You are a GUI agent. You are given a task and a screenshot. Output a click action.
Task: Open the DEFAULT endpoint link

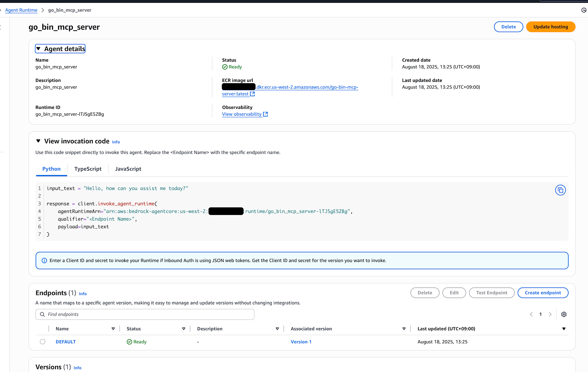click(x=66, y=342)
